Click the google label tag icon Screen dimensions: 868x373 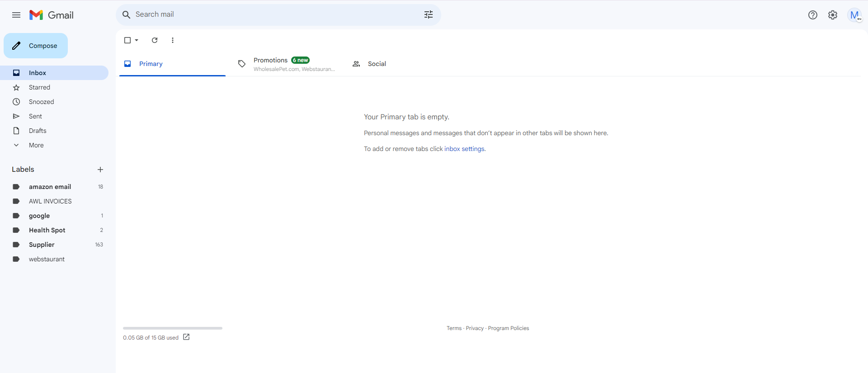(x=16, y=216)
